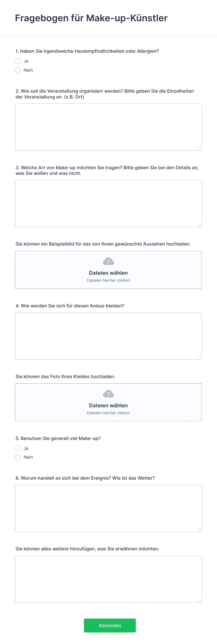Focus the additional comments text area
The image size is (217, 644).
(x=108, y=579)
